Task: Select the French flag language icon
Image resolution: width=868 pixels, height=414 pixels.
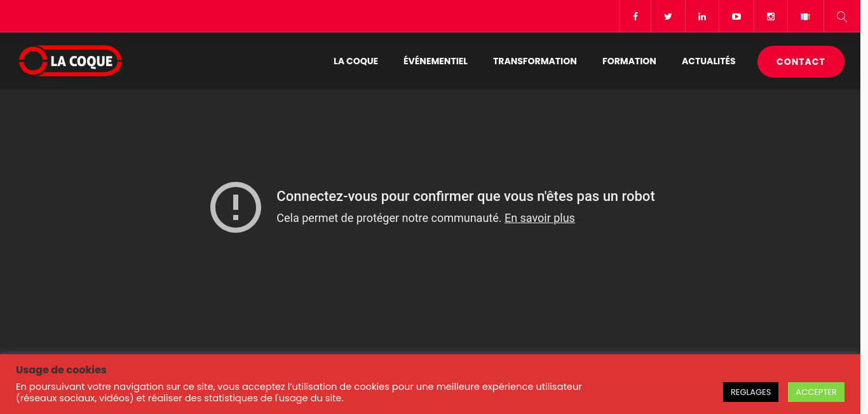Action: point(805,17)
